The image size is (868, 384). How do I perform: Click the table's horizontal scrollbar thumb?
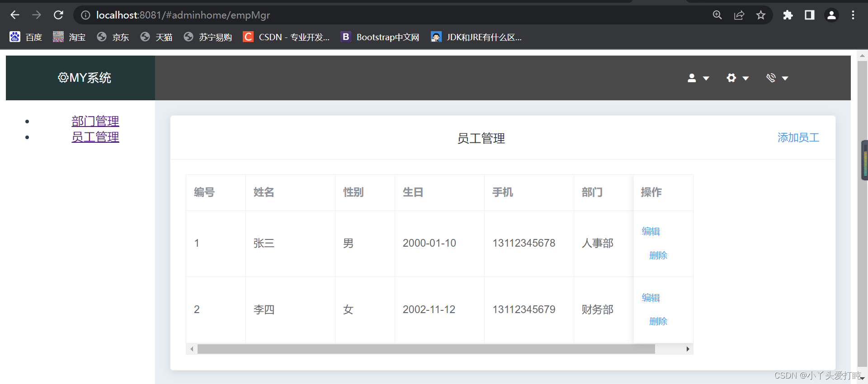pos(426,349)
